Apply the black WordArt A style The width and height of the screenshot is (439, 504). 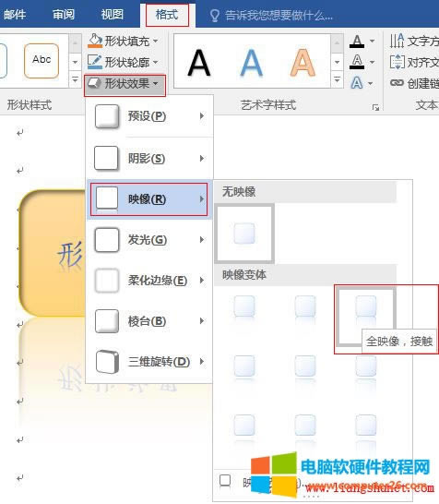199,63
